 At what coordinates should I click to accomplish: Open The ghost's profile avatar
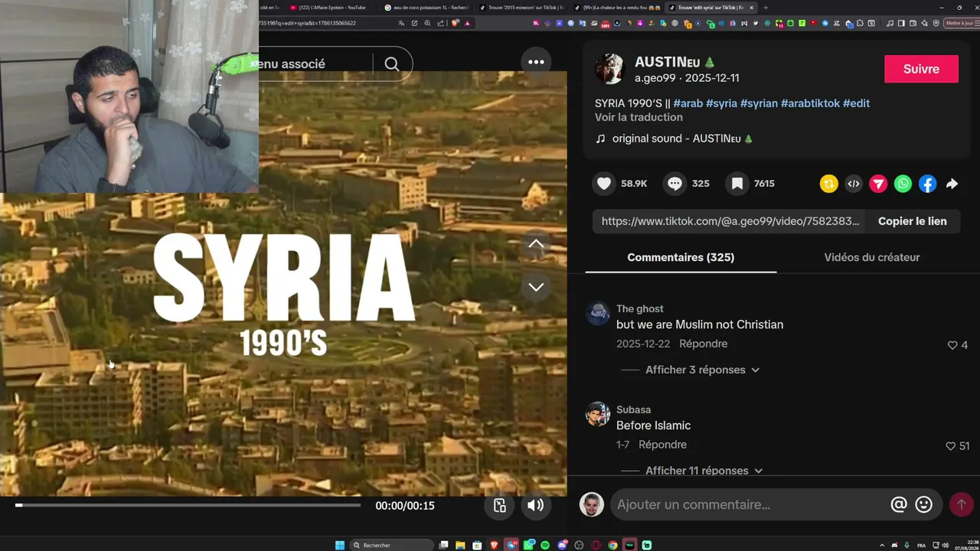(x=598, y=313)
